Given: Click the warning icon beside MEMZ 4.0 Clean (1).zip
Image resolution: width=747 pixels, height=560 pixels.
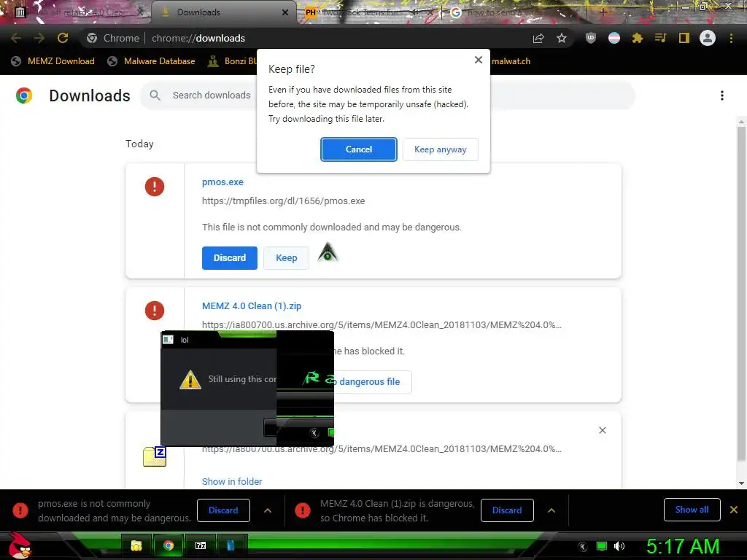Looking at the screenshot, I should (155, 311).
